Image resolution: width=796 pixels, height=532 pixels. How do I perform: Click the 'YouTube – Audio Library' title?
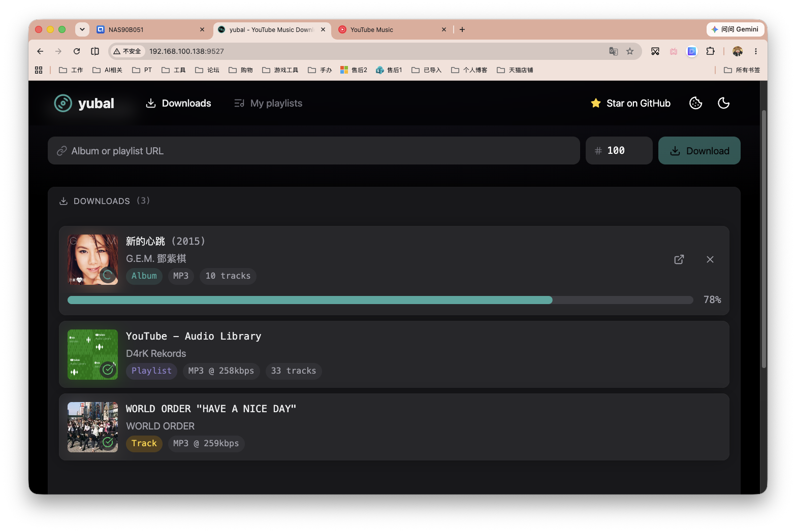click(x=194, y=336)
